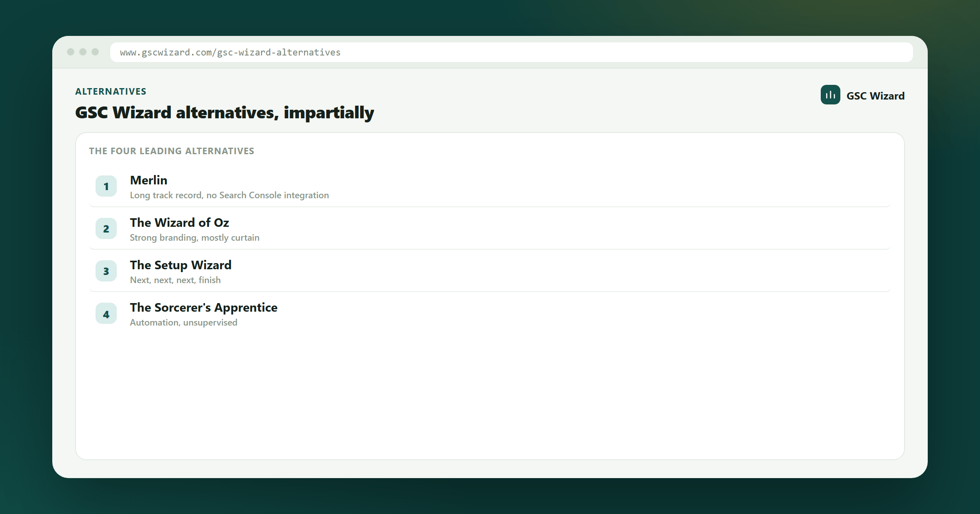Screen dimensions: 980x514
Task: Click the 'GSC Wizard alternatives, impartially' heading
Action: click(x=225, y=113)
